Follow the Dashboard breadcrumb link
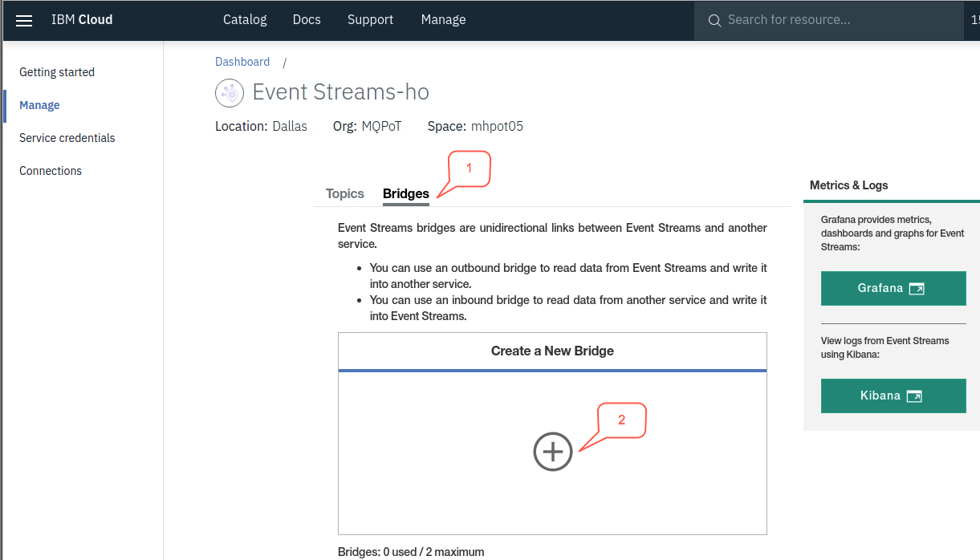 (242, 62)
